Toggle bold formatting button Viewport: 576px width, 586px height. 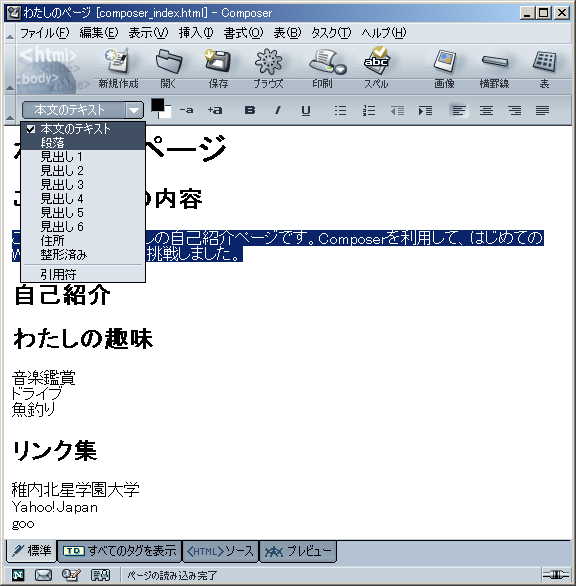[250, 110]
